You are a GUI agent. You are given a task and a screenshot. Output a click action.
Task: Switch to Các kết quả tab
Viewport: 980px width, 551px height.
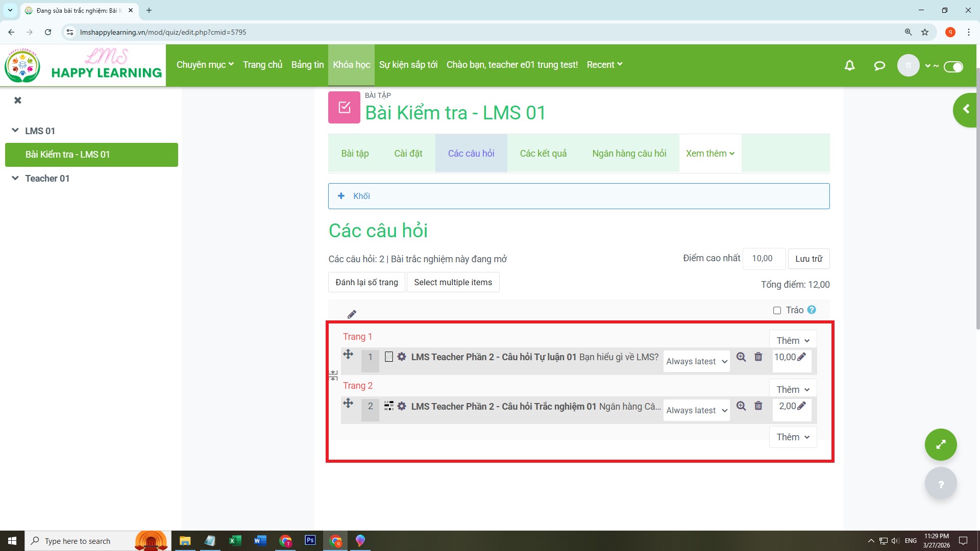543,154
